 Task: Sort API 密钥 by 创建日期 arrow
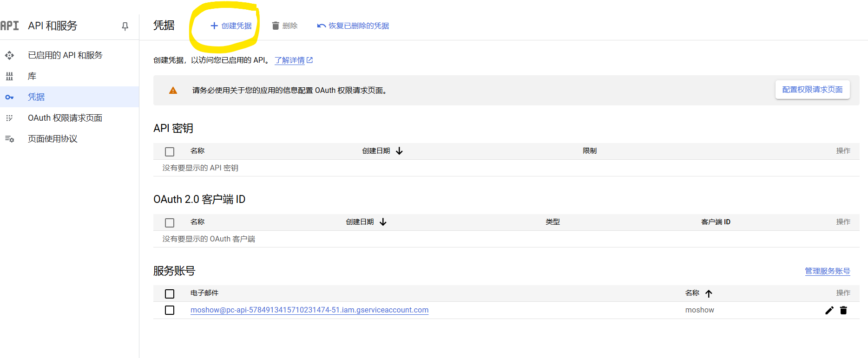coord(399,151)
